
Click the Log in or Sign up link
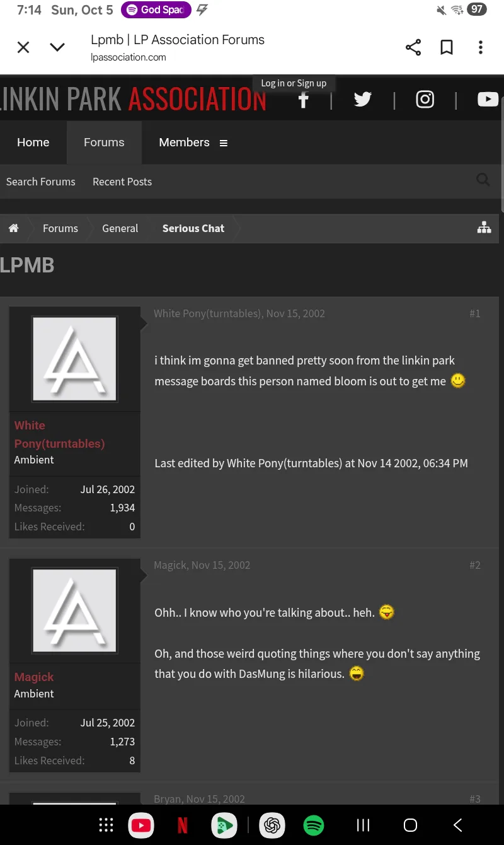294,83
